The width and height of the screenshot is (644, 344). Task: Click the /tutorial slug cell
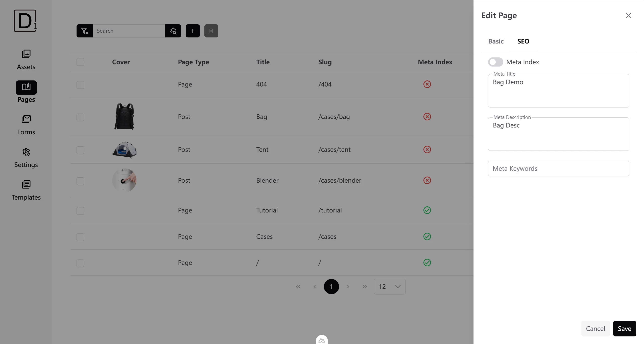coord(330,210)
